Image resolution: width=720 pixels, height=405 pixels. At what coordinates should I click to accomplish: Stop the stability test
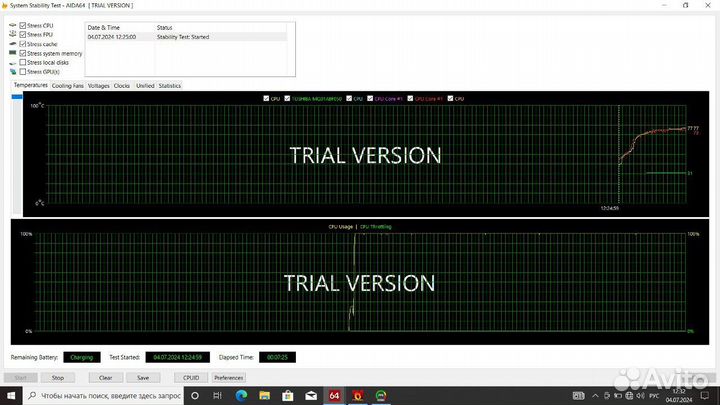pyautogui.click(x=57, y=377)
